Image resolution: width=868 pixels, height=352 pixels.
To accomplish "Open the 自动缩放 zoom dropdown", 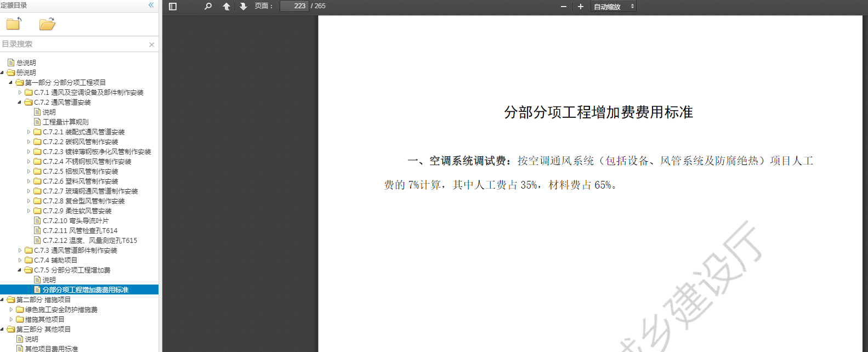I will (614, 7).
